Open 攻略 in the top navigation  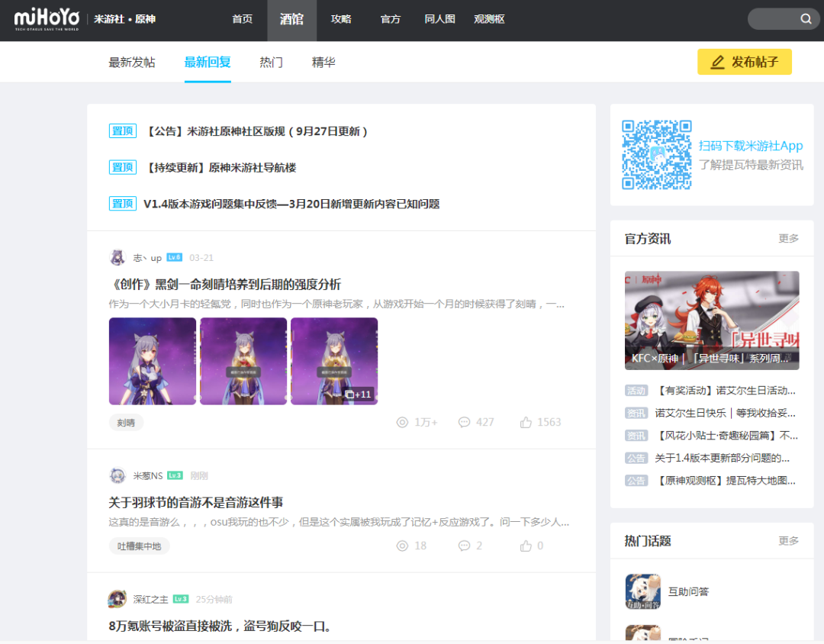(341, 19)
